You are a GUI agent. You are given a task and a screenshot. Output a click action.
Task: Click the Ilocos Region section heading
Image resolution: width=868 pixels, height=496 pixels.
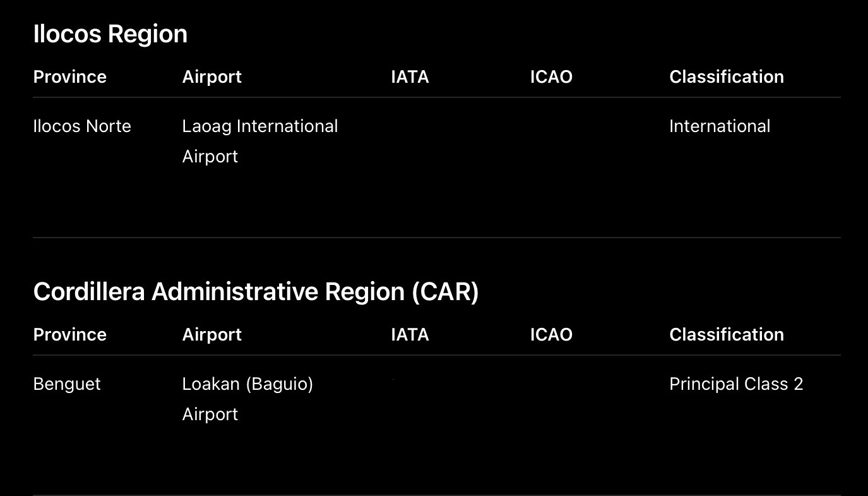110,34
